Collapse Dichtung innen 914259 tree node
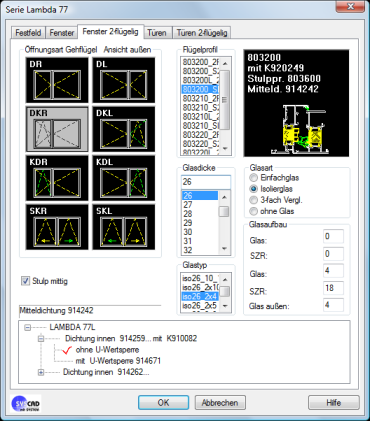 (41, 339)
